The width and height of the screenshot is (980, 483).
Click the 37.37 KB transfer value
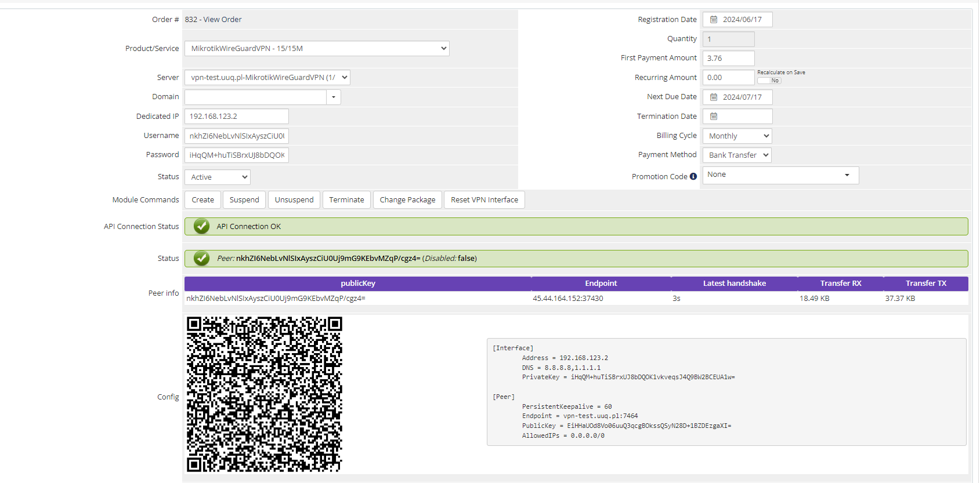pyautogui.click(x=900, y=299)
